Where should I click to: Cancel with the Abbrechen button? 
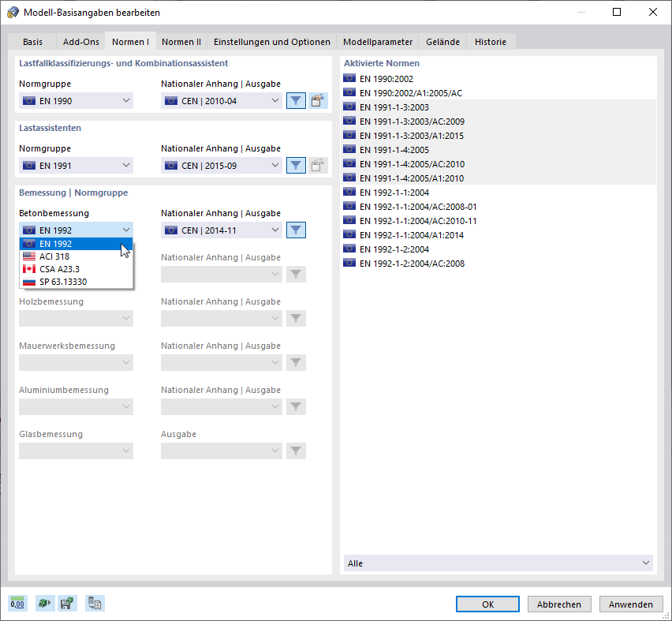(x=559, y=604)
